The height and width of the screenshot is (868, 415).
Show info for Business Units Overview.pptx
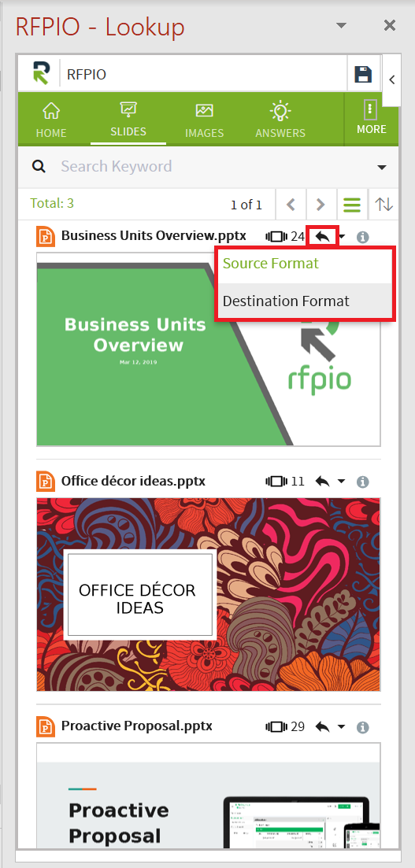pos(363,238)
